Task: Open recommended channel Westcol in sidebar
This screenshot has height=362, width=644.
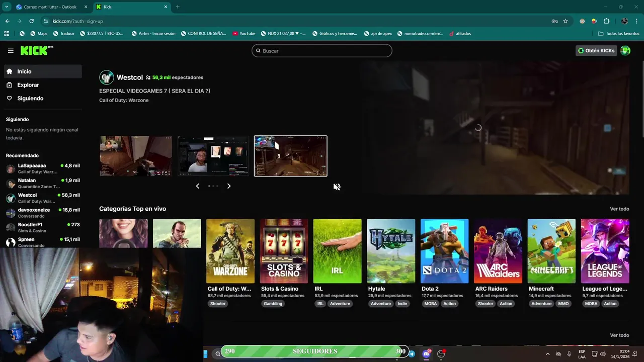Action: click(x=43, y=198)
